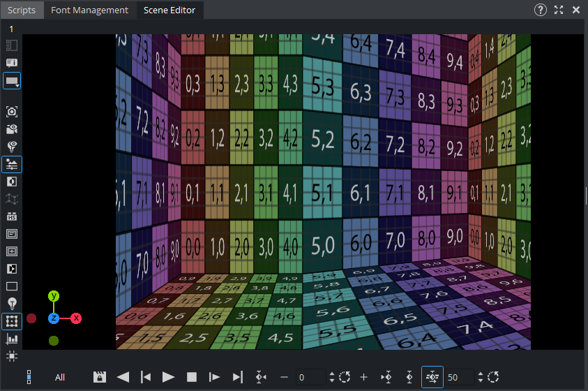Click the stepper arrows beside value 50
Screen dimensions: 588x391
pyautogui.click(x=480, y=377)
